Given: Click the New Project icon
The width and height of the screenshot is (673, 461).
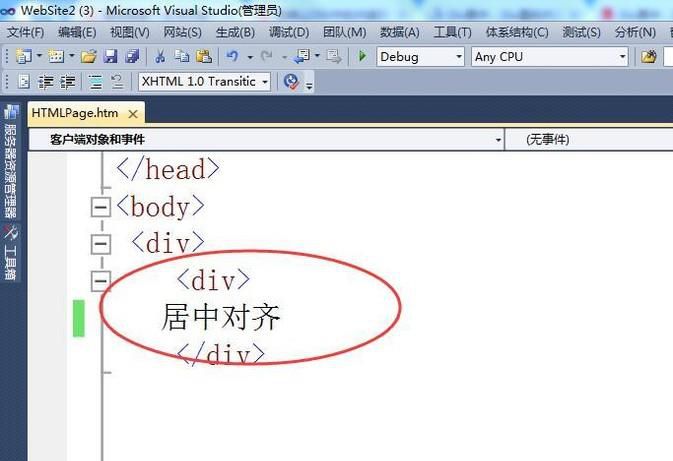Looking at the screenshot, I should point(23,57).
